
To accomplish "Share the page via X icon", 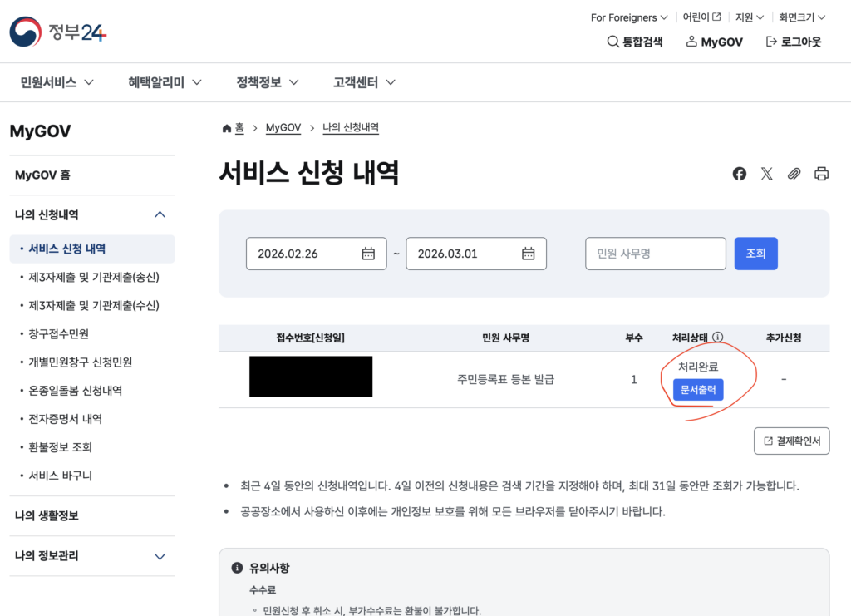I will pos(767,174).
